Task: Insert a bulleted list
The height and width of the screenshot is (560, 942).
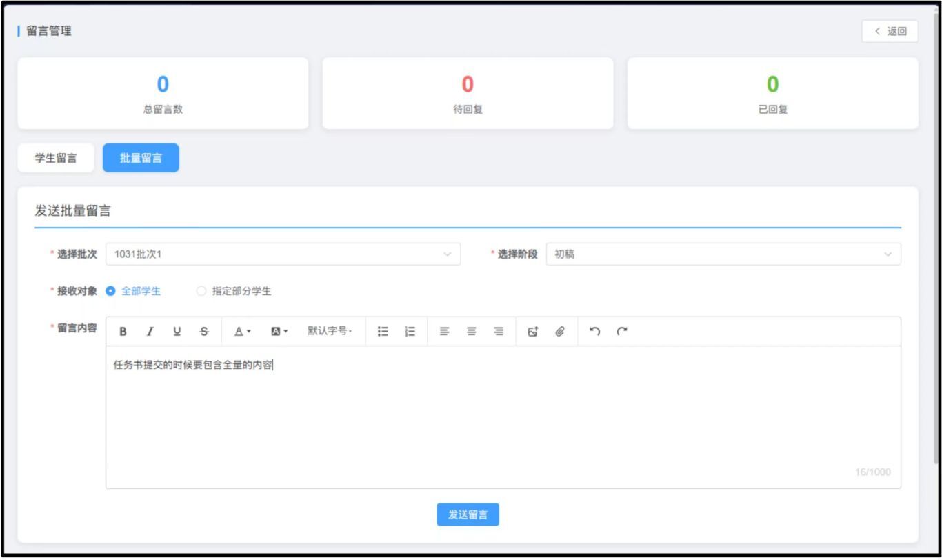Action: point(383,332)
